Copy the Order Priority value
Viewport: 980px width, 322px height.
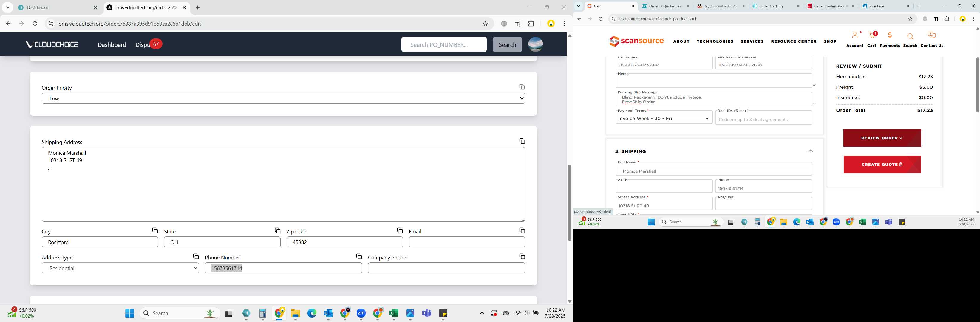pyautogui.click(x=522, y=87)
